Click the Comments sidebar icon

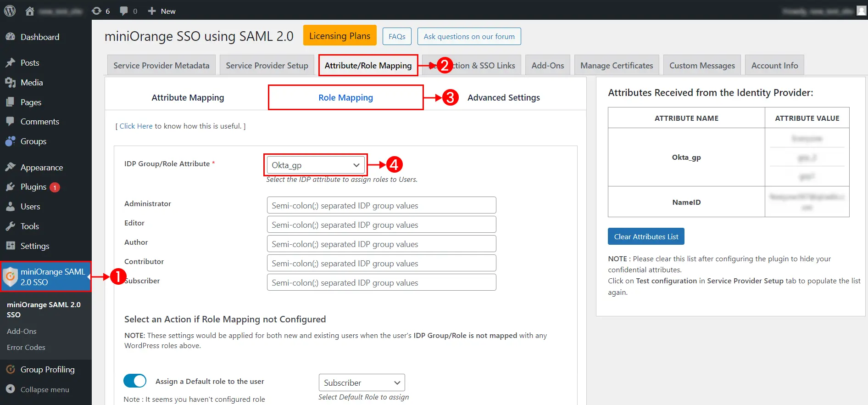tap(11, 121)
